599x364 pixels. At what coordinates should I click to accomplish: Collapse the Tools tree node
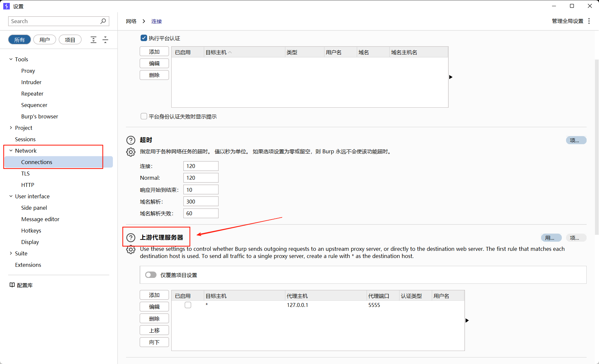[11, 59]
